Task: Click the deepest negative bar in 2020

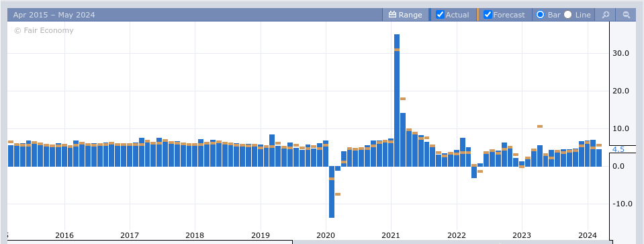Action: 332,192
